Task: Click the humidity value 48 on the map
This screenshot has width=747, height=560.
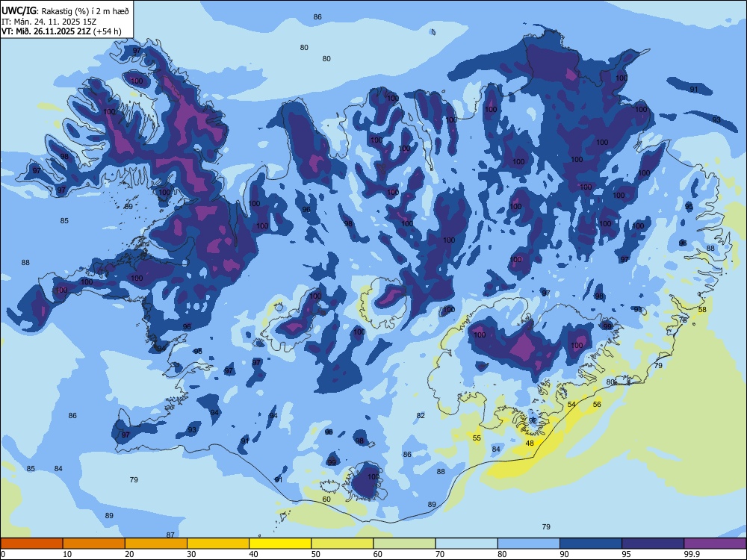Action: point(530,444)
